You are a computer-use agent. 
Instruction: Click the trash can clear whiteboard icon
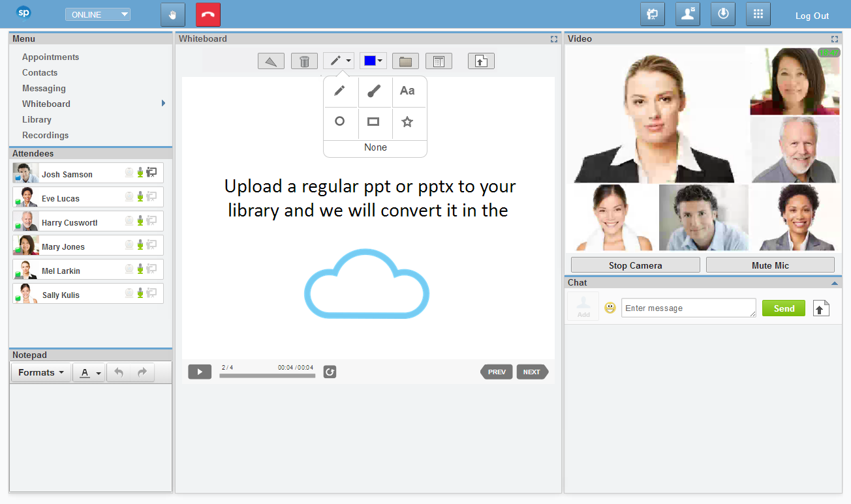(304, 61)
